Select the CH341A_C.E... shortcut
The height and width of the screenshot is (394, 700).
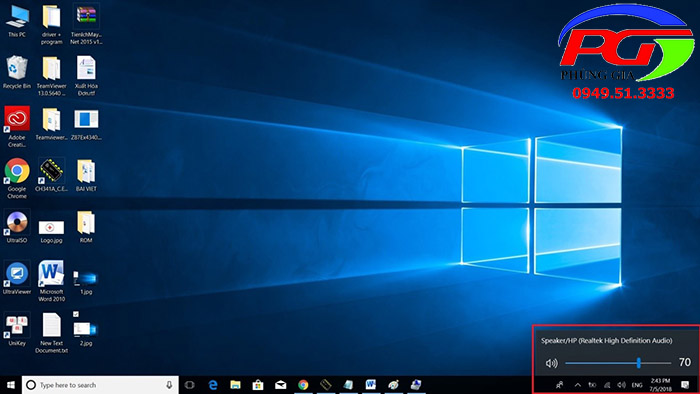pos(51,175)
